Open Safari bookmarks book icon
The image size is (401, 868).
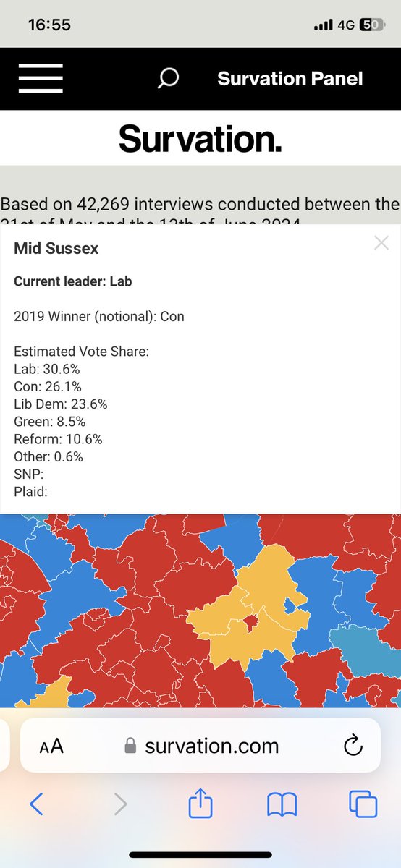click(x=282, y=804)
